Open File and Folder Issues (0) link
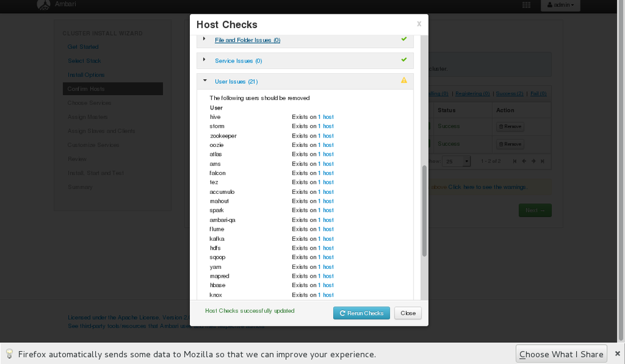This screenshot has height=364, width=625. click(x=247, y=40)
